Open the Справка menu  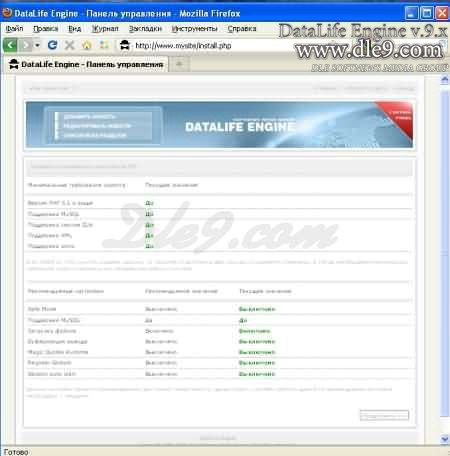click(x=242, y=29)
